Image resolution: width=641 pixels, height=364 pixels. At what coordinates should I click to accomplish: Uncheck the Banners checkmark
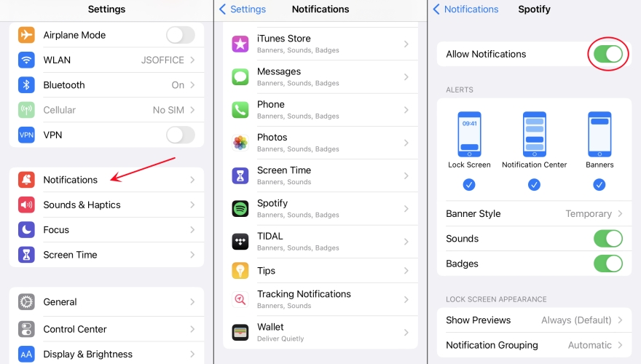click(599, 185)
